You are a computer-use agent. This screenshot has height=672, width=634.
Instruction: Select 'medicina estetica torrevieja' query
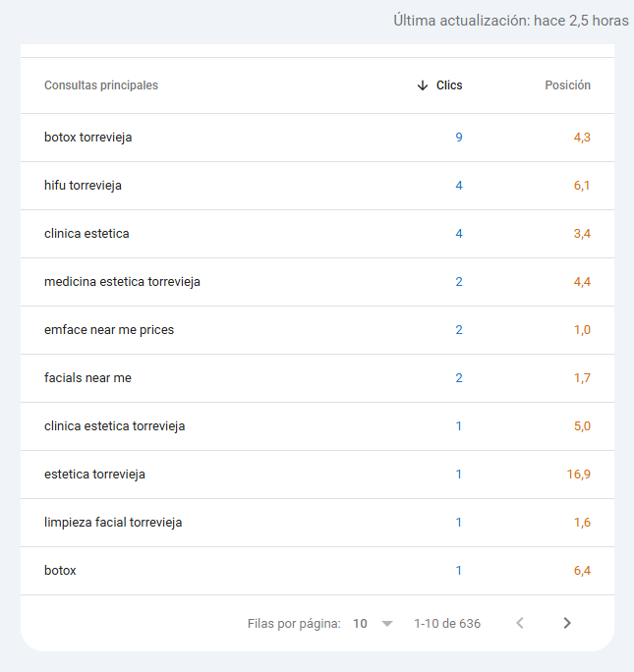click(122, 282)
